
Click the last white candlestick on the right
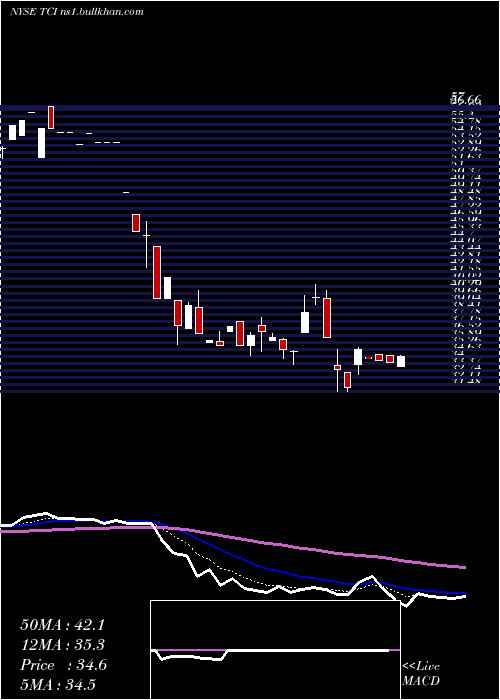(x=401, y=361)
